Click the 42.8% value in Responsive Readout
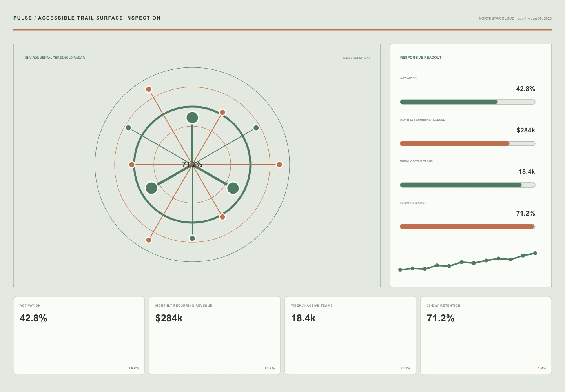Image resolution: width=565 pixels, height=392 pixels. [x=526, y=89]
